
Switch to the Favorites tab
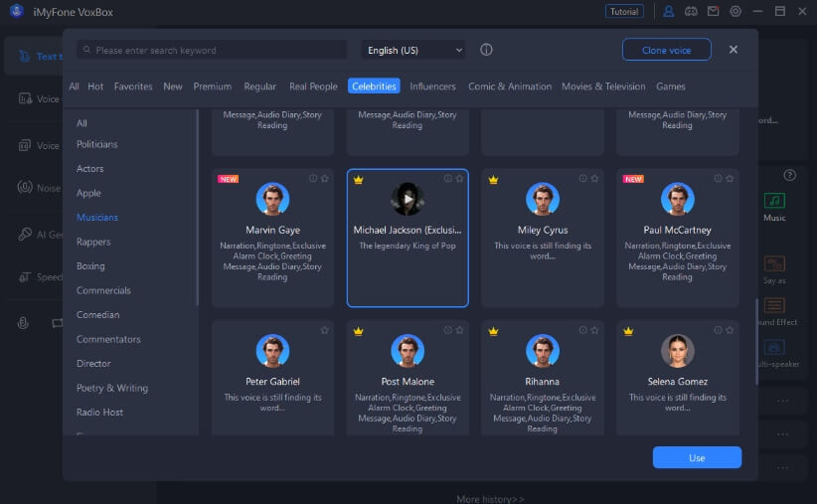pyautogui.click(x=133, y=86)
